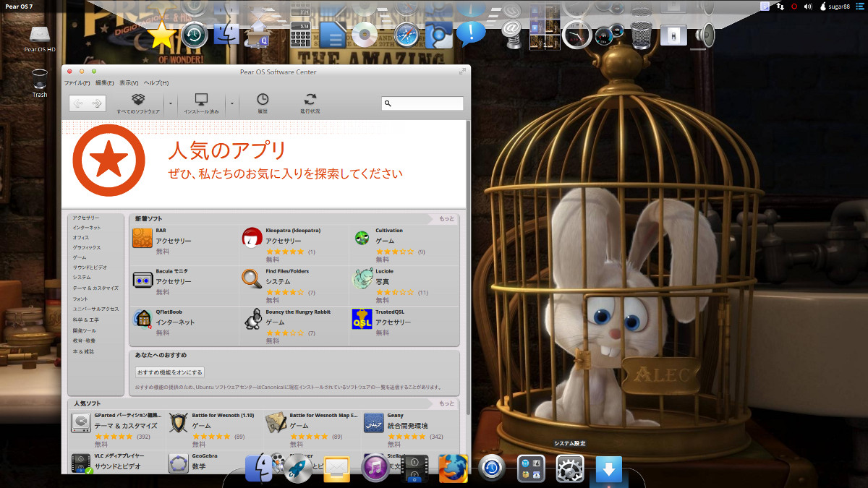The image size is (868, 488).
Task: Select the 科学 & 工学 category
Action: (86, 320)
